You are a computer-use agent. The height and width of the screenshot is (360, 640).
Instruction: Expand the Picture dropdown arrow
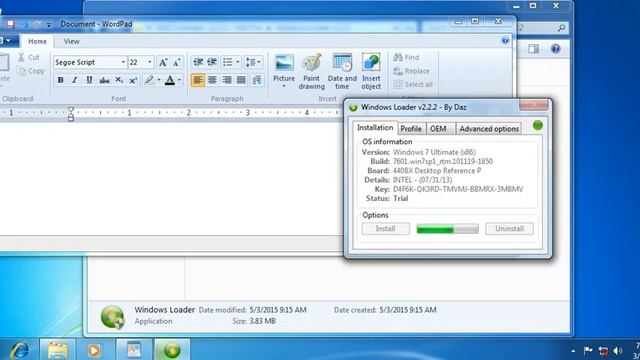284,87
